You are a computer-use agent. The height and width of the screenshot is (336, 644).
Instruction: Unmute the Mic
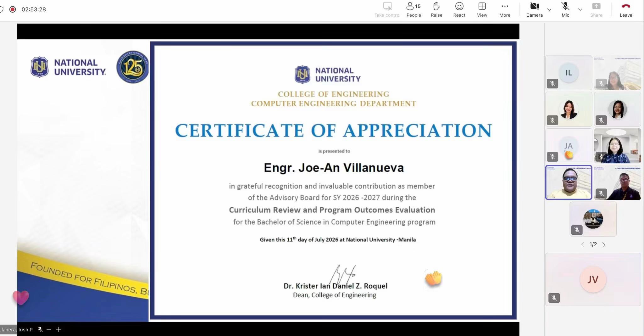pos(565,10)
